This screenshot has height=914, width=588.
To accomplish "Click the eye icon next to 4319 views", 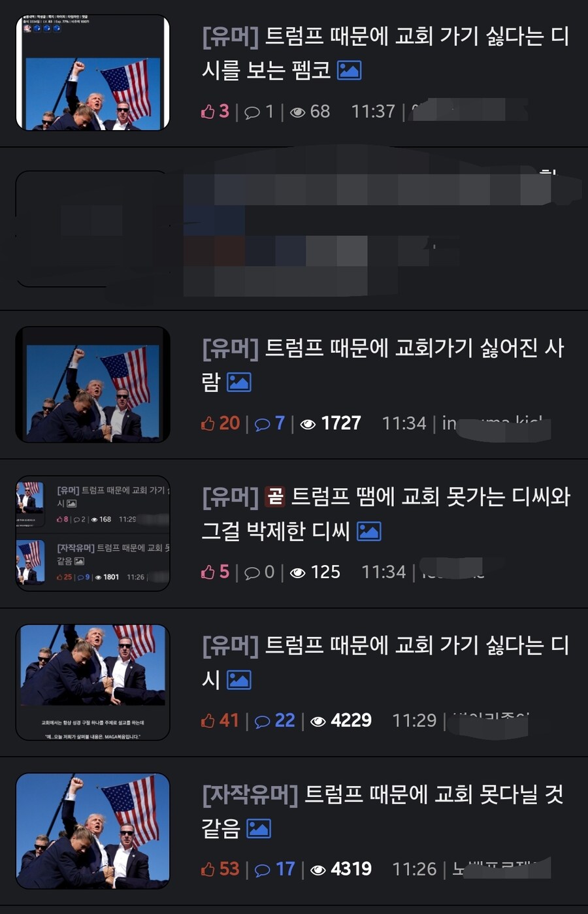I will tap(318, 870).
